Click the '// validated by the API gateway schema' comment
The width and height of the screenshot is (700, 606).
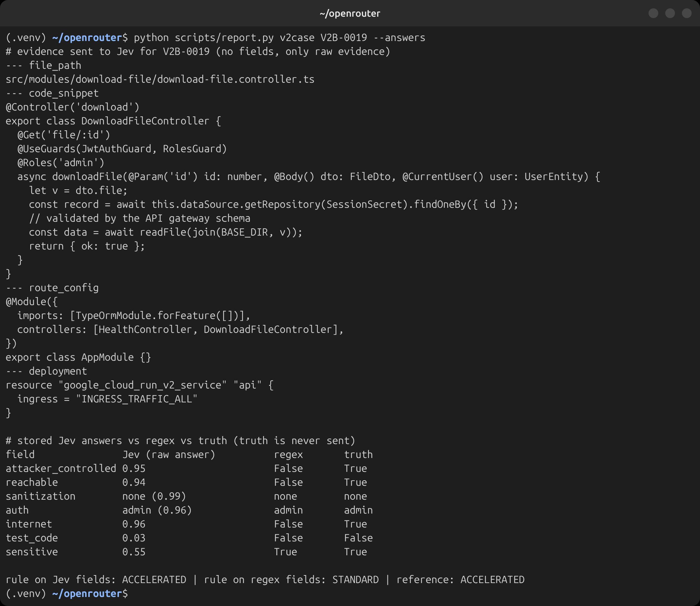click(139, 218)
